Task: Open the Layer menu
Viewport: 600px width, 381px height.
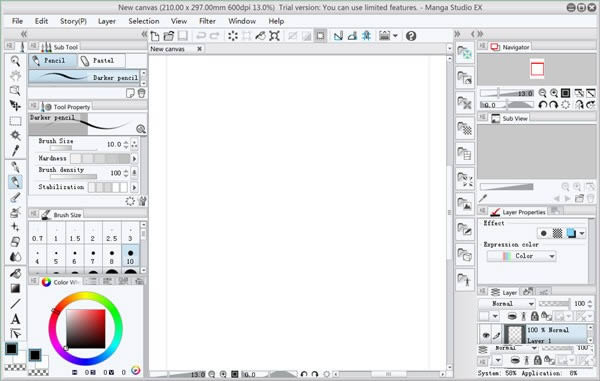Action: (x=107, y=21)
